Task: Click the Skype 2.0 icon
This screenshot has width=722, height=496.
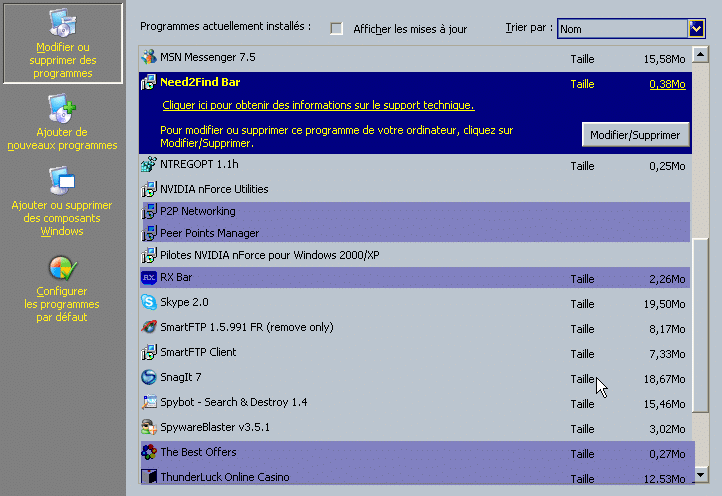Action: point(149,302)
